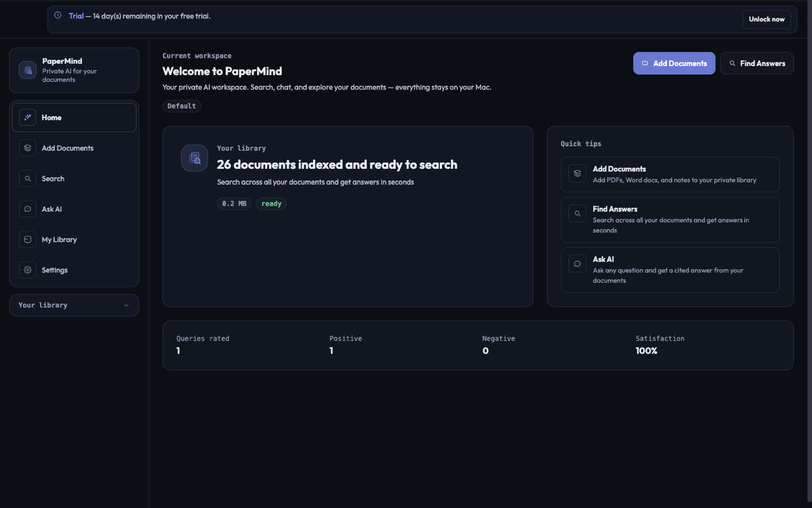Expand the Your library dropdown chevron
This screenshot has height=508, width=812.
[126, 305]
